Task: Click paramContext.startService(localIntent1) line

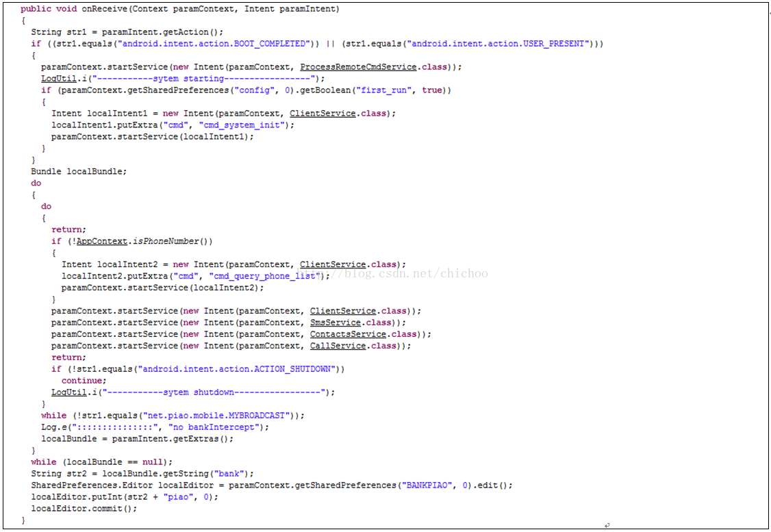Action: point(153,137)
